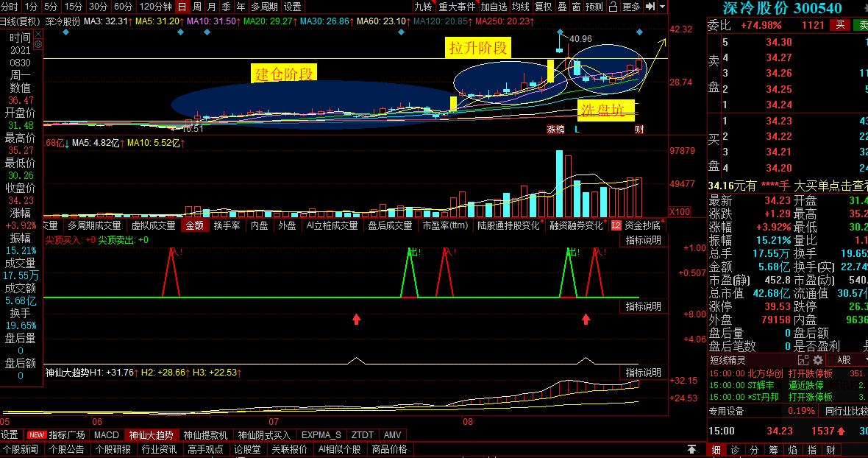Switch to the 1分 period
This screenshot has height=458, width=868.
click(x=31, y=7)
